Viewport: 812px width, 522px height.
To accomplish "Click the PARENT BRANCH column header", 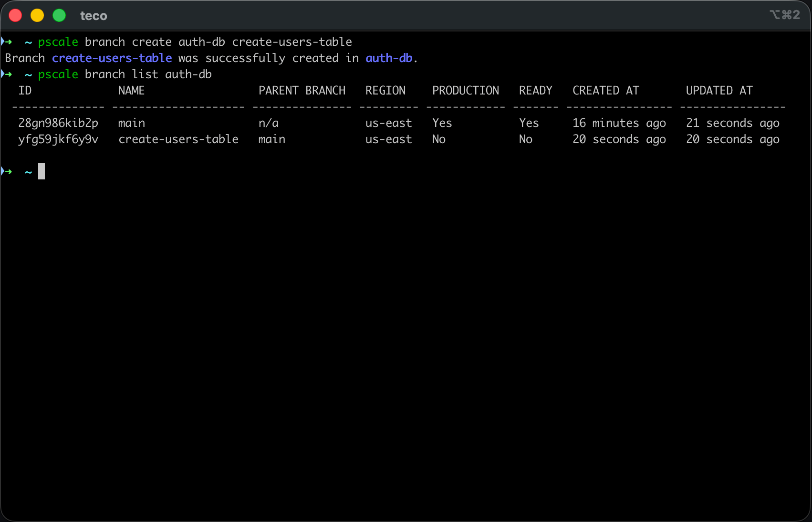I will coord(302,90).
